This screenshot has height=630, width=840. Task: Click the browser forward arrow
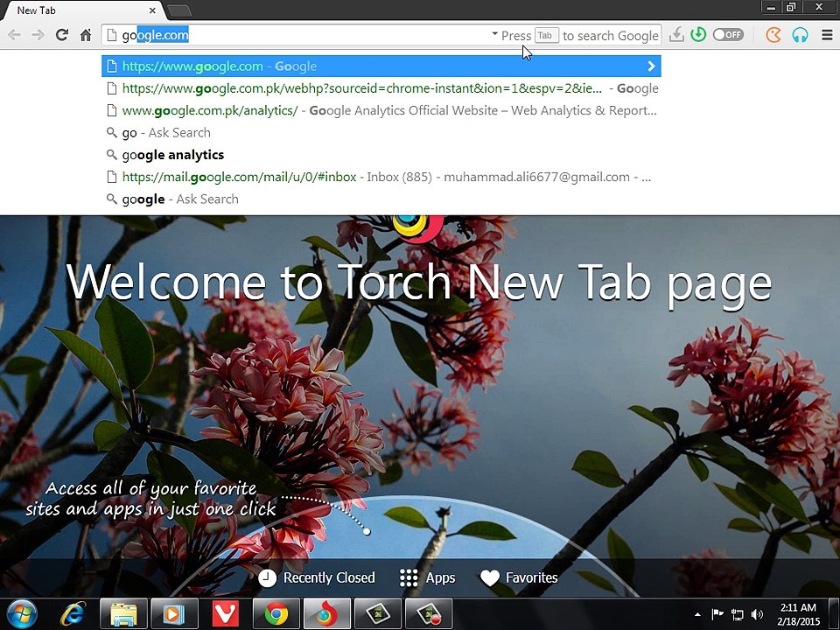38,35
